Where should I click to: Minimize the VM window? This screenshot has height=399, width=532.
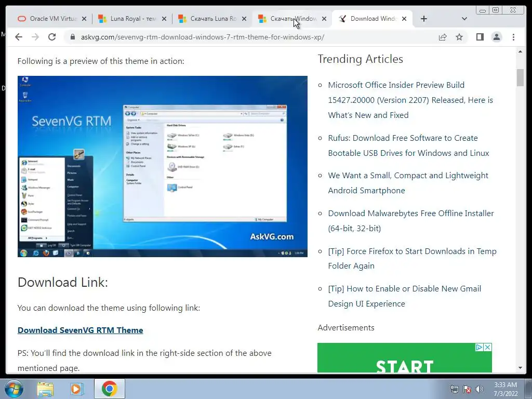(x=483, y=10)
